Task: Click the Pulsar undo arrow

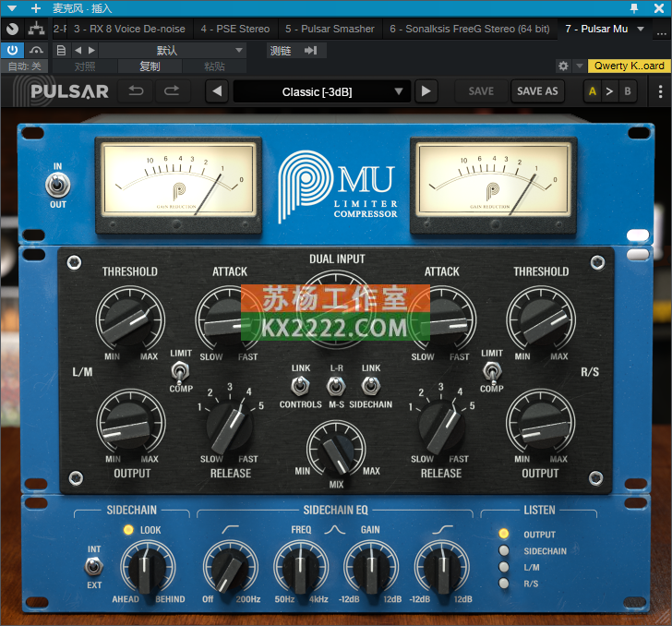Action: coord(136,90)
